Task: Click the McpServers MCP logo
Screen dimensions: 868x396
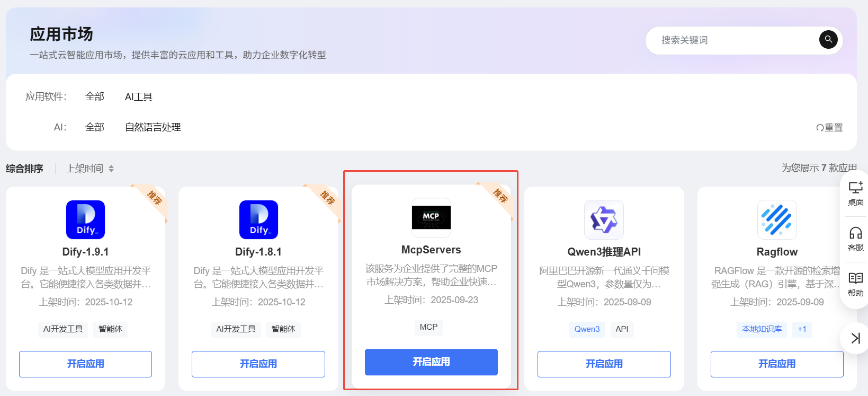Action: 431,217
